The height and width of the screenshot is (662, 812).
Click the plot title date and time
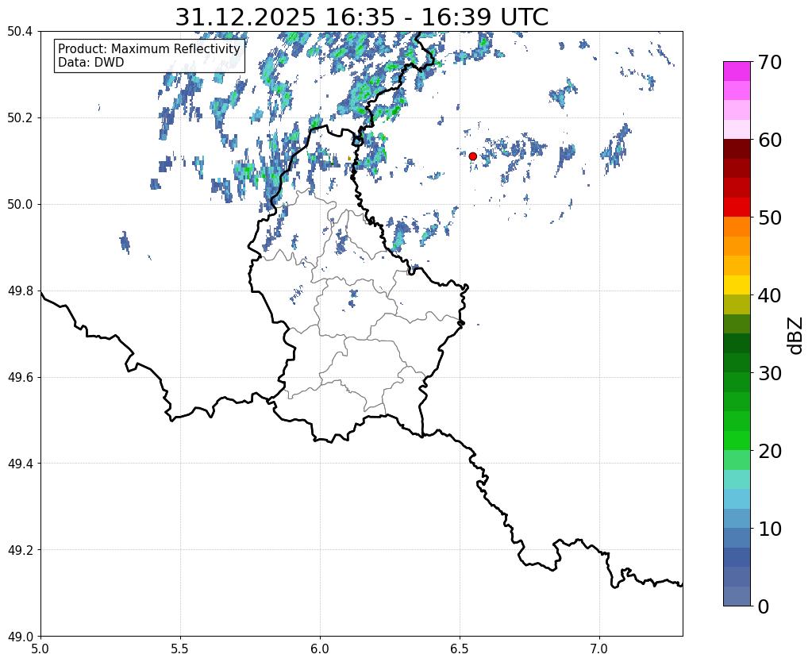361,17
